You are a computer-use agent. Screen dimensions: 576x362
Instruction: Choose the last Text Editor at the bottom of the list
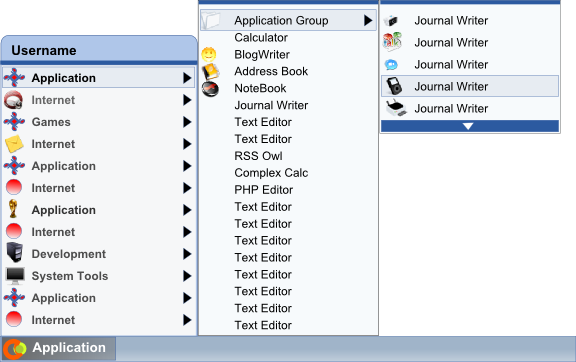click(x=263, y=325)
